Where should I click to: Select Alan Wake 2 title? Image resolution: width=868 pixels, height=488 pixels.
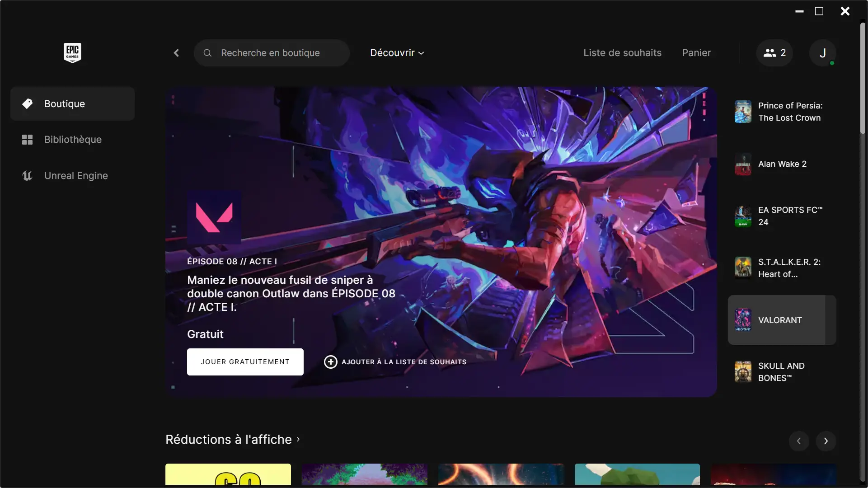782,164
